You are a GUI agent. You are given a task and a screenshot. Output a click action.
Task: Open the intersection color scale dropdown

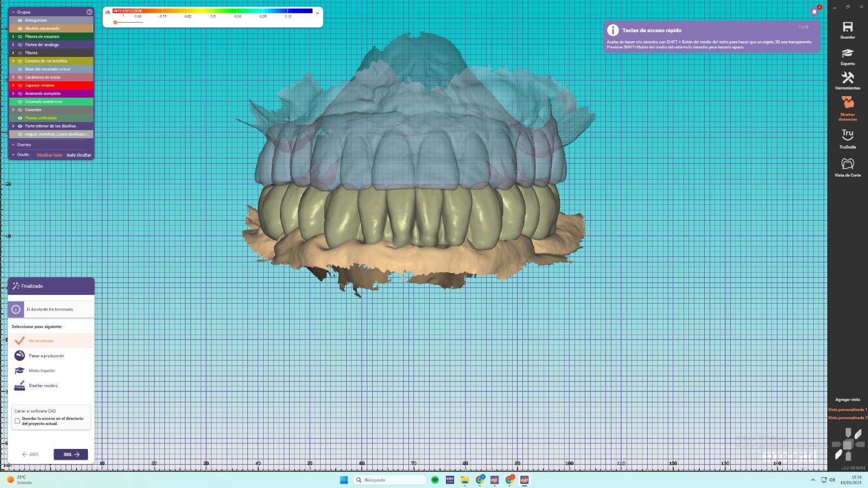click(317, 13)
